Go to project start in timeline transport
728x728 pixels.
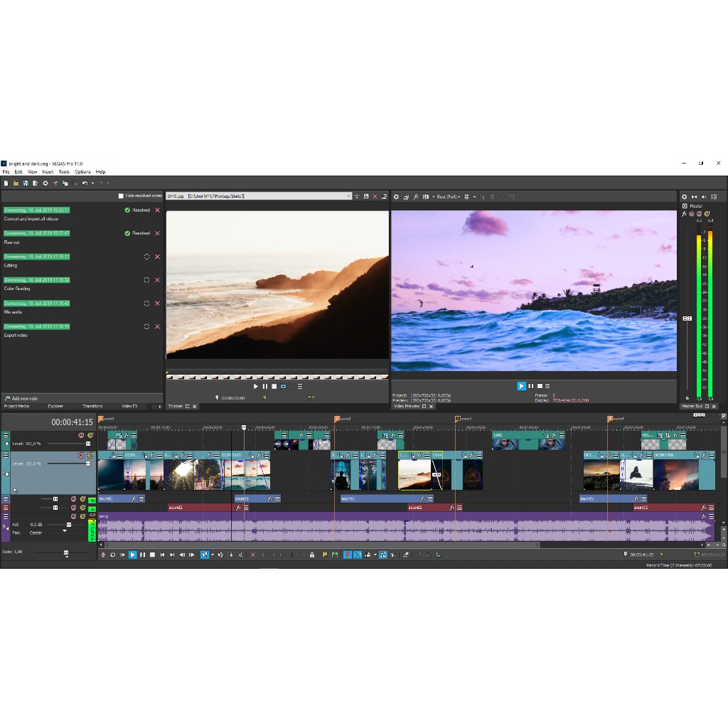[162, 555]
